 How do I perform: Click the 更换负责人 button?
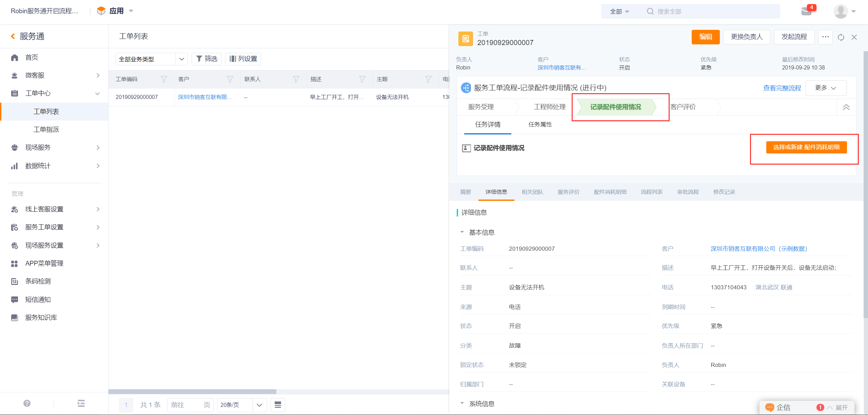click(x=747, y=37)
